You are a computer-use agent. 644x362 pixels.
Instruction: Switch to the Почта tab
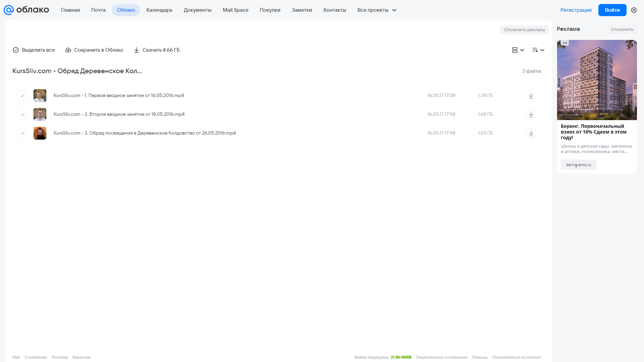click(98, 10)
